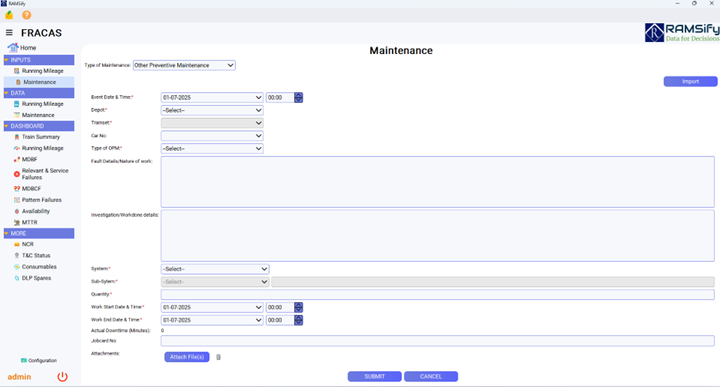Click the Attach File(s) button

pyautogui.click(x=187, y=357)
